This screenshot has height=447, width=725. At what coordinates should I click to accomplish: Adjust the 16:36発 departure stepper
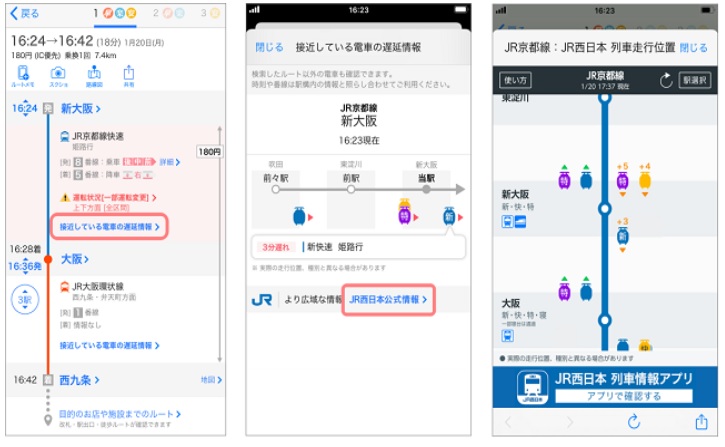click(25, 266)
